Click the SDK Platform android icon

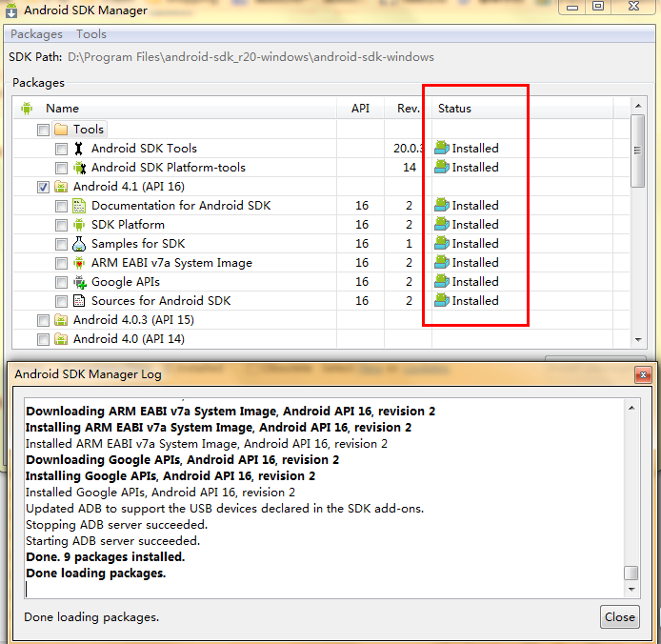point(79,225)
